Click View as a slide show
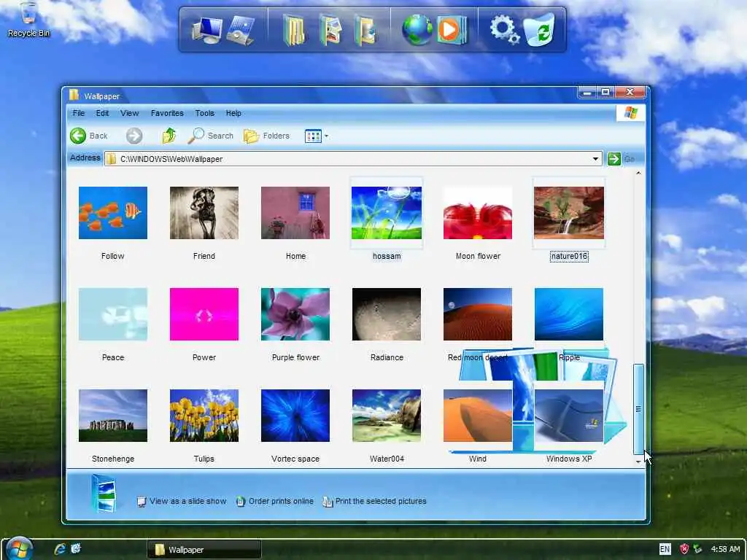 pyautogui.click(x=182, y=502)
